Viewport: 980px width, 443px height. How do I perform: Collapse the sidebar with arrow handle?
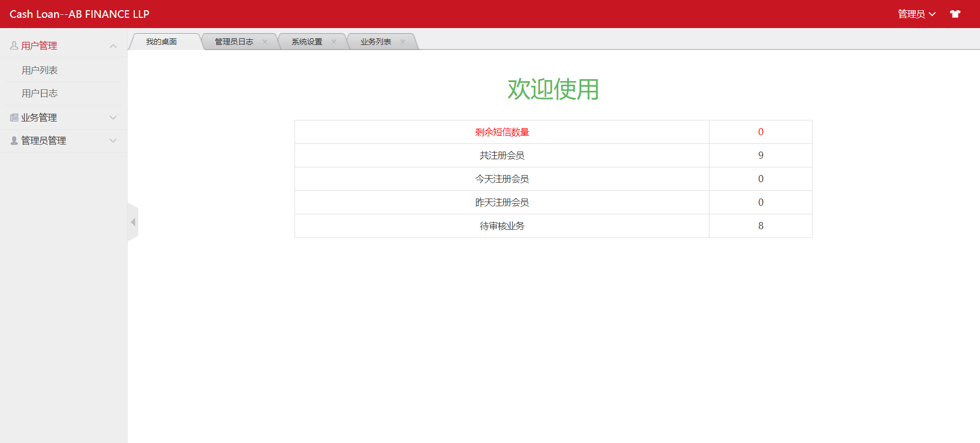tap(133, 222)
